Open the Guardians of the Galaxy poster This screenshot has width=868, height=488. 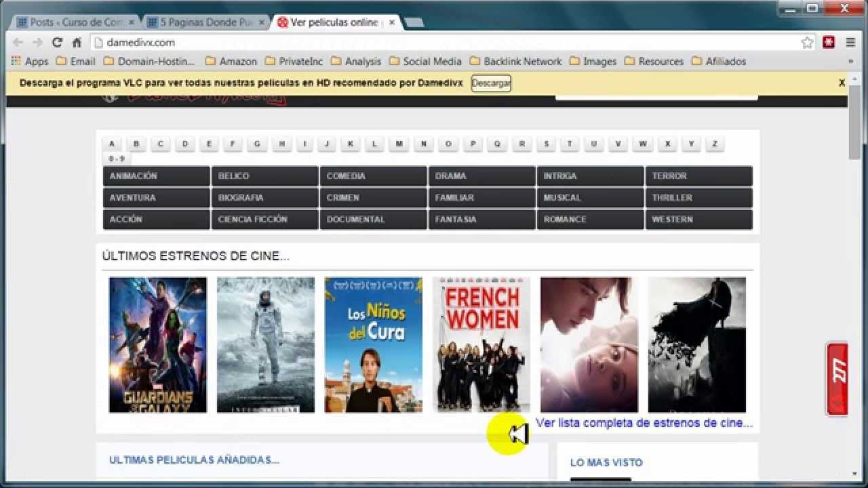tap(157, 344)
